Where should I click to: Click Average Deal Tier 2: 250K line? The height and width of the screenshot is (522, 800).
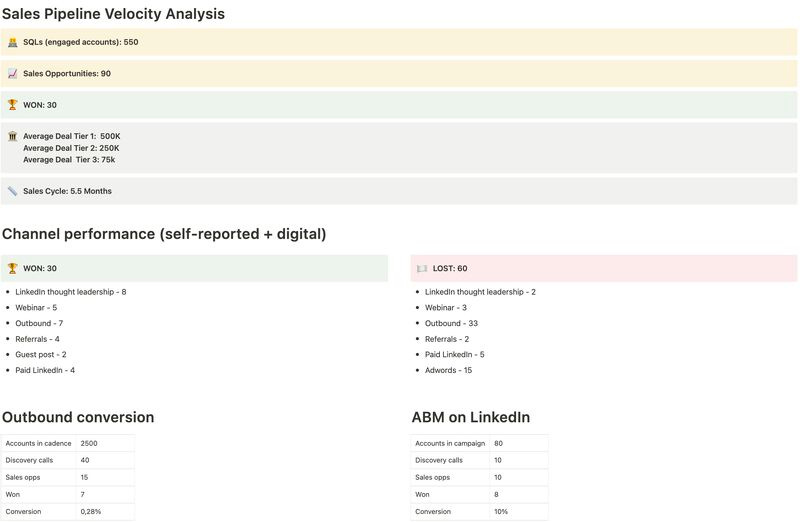[x=71, y=148]
